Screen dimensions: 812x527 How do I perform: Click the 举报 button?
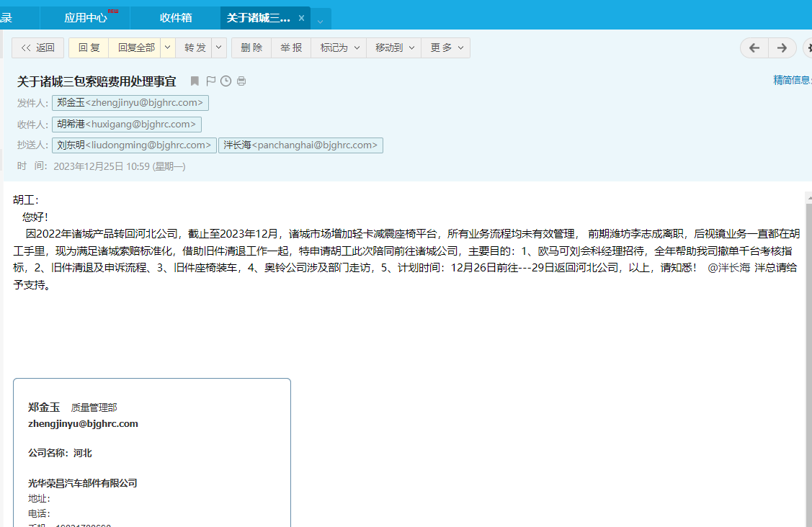[291, 48]
